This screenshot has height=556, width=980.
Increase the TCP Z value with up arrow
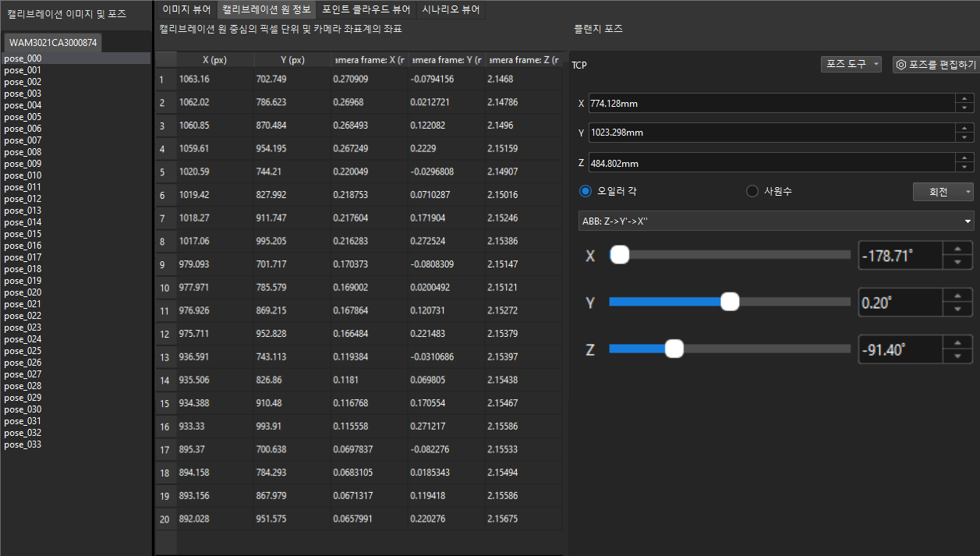(x=965, y=158)
